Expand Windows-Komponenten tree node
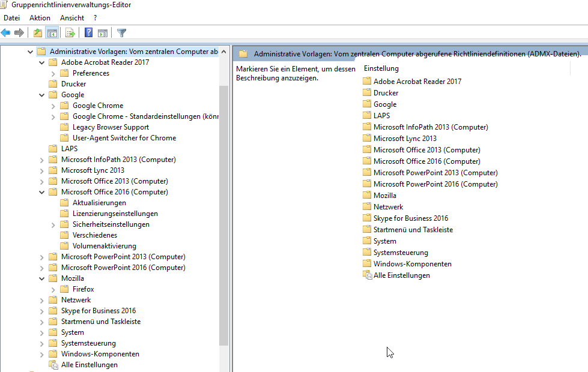 (41, 355)
